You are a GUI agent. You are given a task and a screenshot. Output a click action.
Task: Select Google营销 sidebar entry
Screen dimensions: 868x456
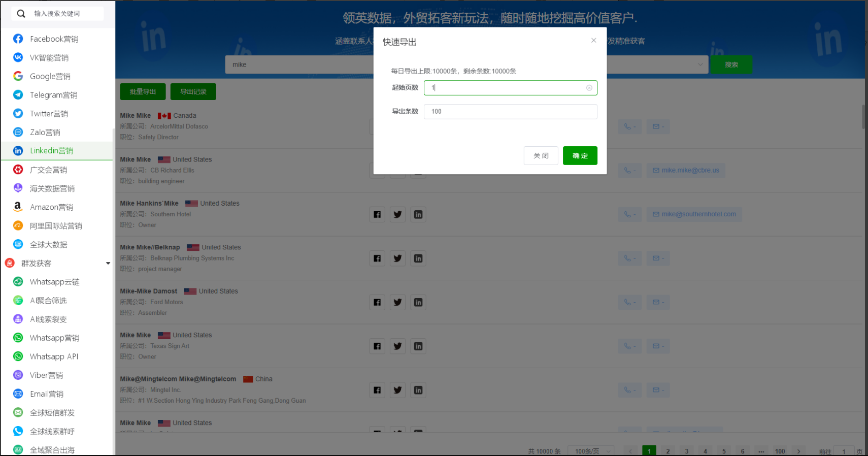[50, 76]
